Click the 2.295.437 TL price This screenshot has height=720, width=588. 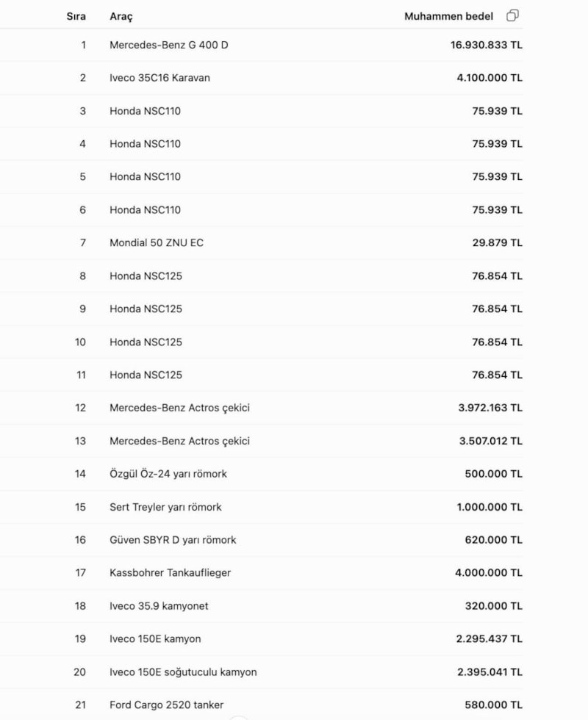click(x=489, y=638)
